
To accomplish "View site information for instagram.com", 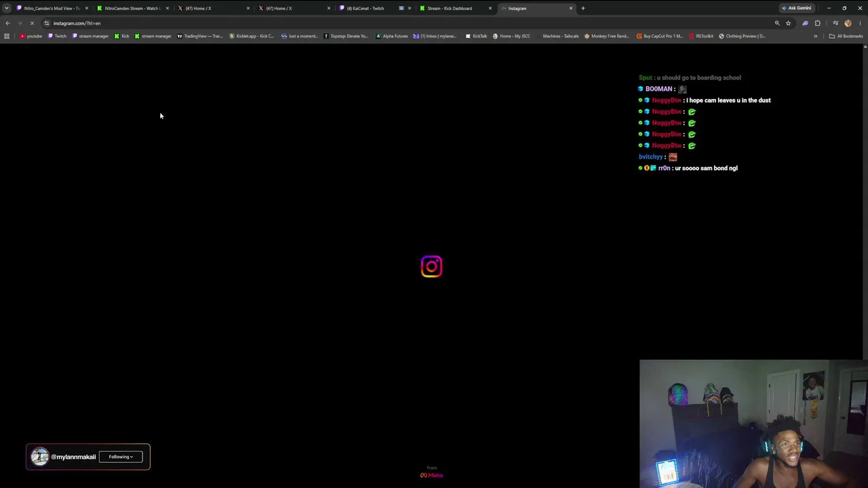I will click(x=46, y=23).
